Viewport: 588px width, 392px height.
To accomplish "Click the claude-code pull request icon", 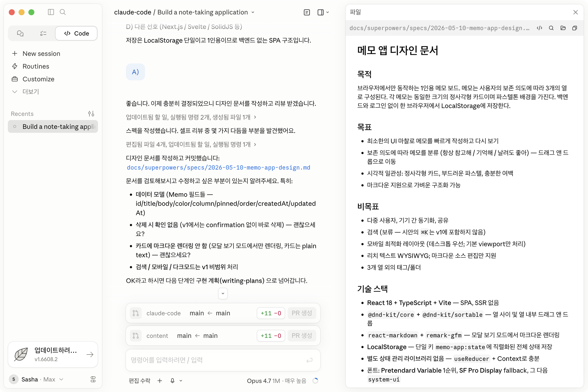I will 136,313.
